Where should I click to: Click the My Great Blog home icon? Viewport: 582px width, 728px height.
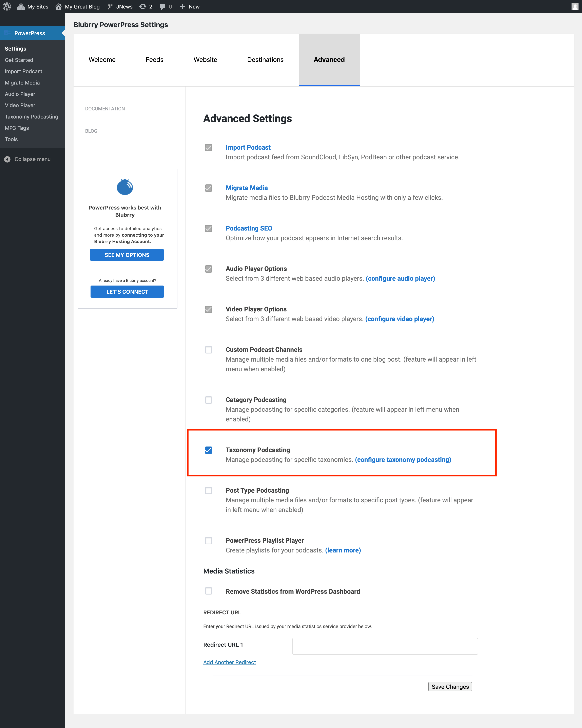[x=59, y=6]
